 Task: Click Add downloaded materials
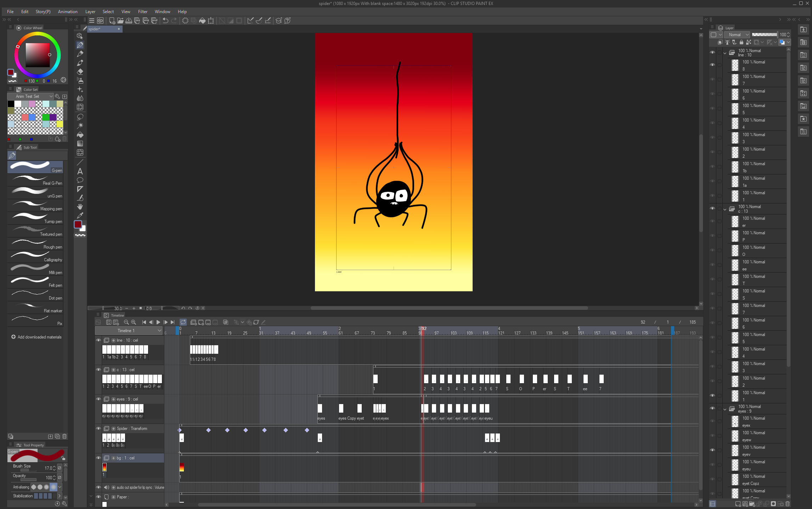point(36,337)
